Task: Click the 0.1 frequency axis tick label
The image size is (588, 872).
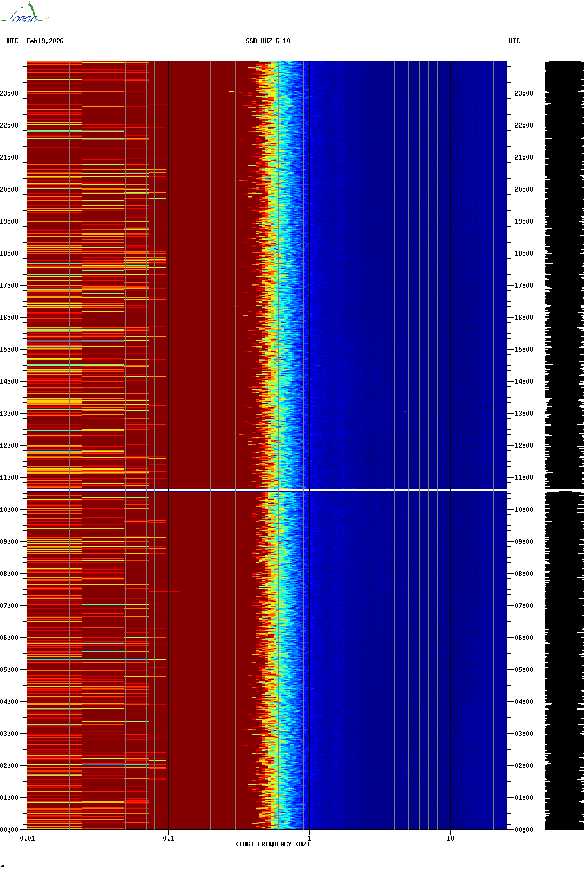Action: pos(168,838)
